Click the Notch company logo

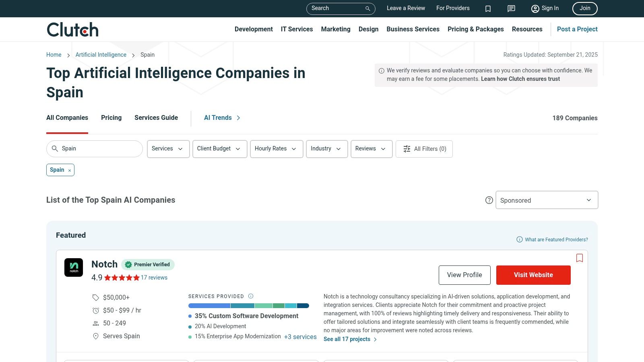pyautogui.click(x=74, y=267)
